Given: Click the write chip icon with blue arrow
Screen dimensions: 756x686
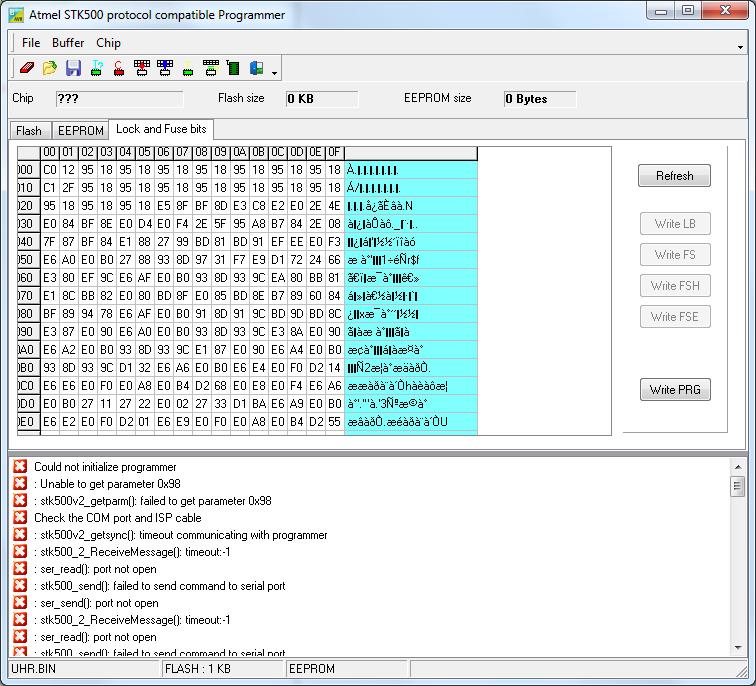Looking at the screenshot, I should pyautogui.click(x=165, y=68).
